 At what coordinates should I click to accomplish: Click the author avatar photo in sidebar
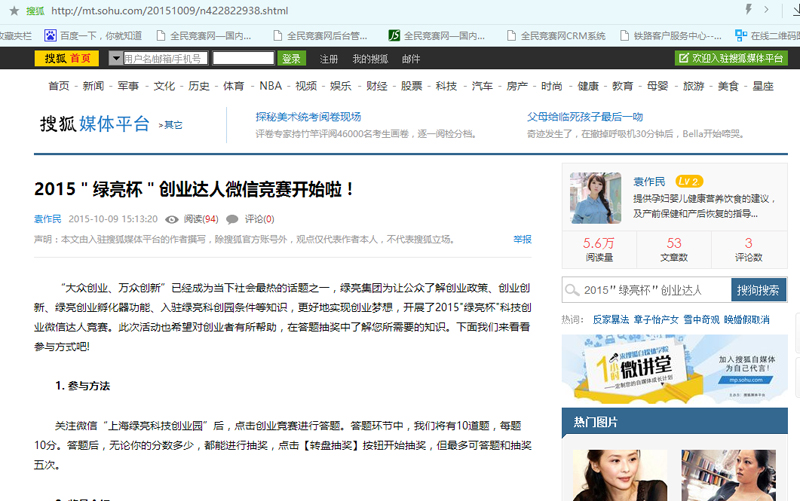click(595, 198)
